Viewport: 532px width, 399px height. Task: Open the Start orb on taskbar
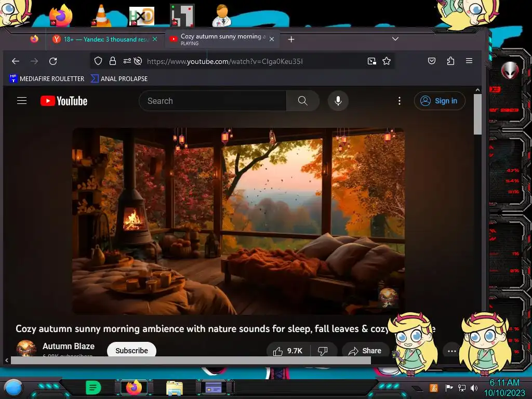14,388
